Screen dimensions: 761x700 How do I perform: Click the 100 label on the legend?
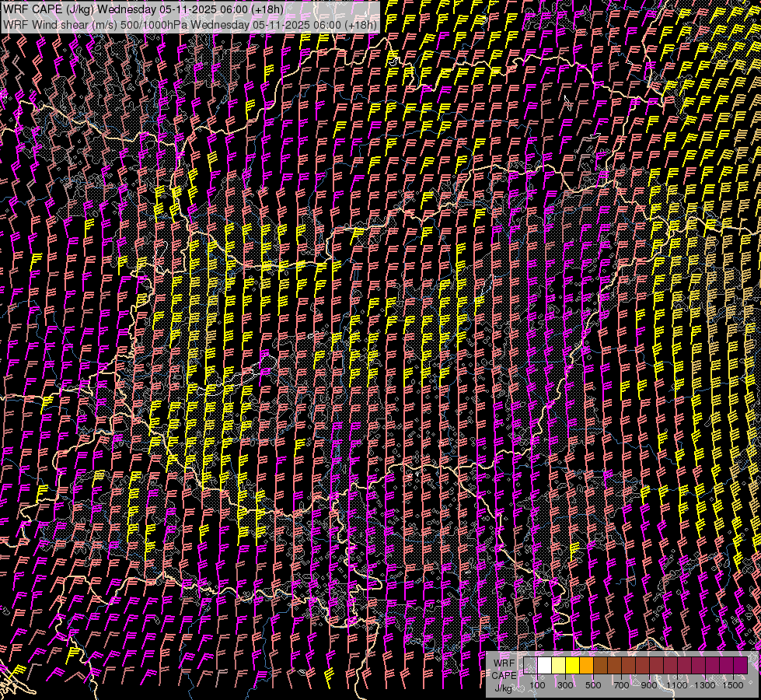click(x=537, y=685)
